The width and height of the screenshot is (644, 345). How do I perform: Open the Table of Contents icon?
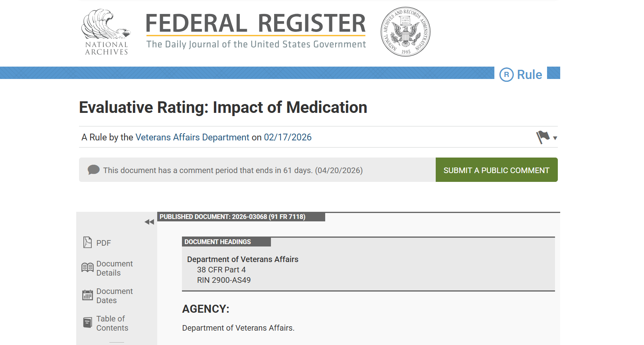point(87,322)
